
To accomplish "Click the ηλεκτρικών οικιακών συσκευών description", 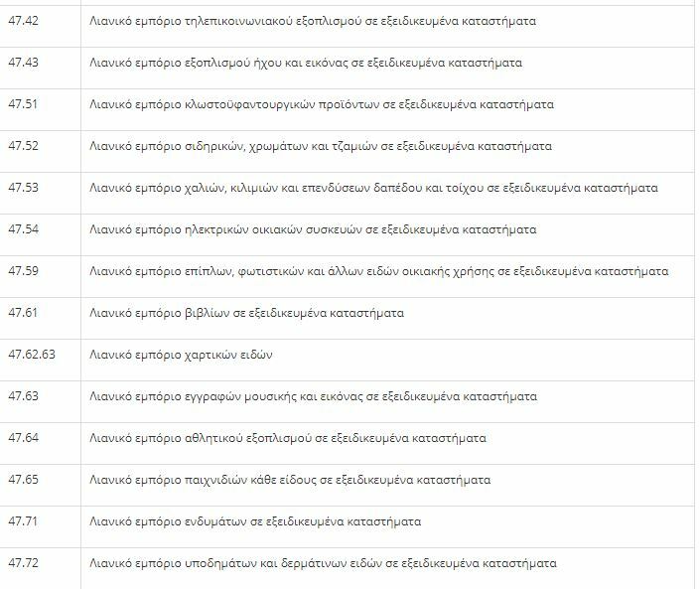I will [313, 229].
